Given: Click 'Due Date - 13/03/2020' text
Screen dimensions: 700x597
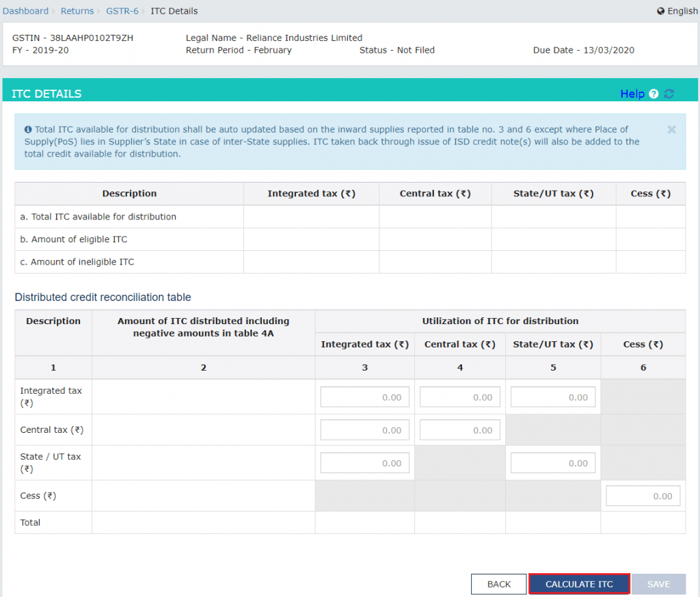Looking at the screenshot, I should coord(584,50).
